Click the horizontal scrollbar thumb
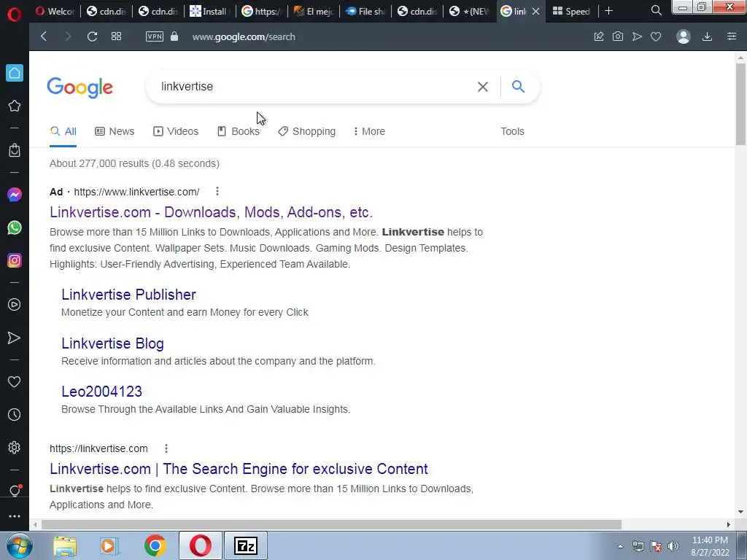Image resolution: width=747 pixels, height=560 pixels. click(331, 525)
